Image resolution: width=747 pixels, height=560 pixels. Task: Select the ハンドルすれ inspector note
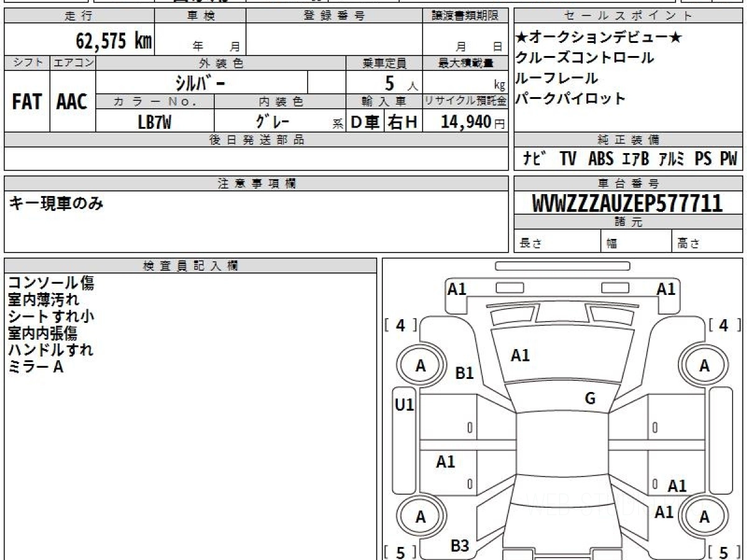pyautogui.click(x=50, y=350)
